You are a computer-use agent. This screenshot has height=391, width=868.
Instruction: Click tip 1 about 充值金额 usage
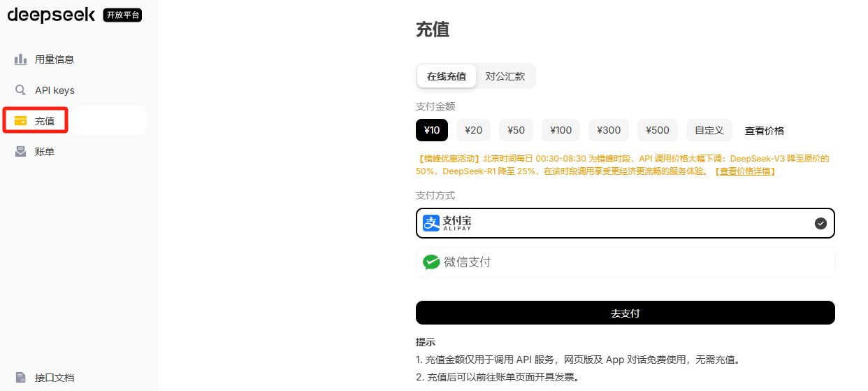click(578, 360)
